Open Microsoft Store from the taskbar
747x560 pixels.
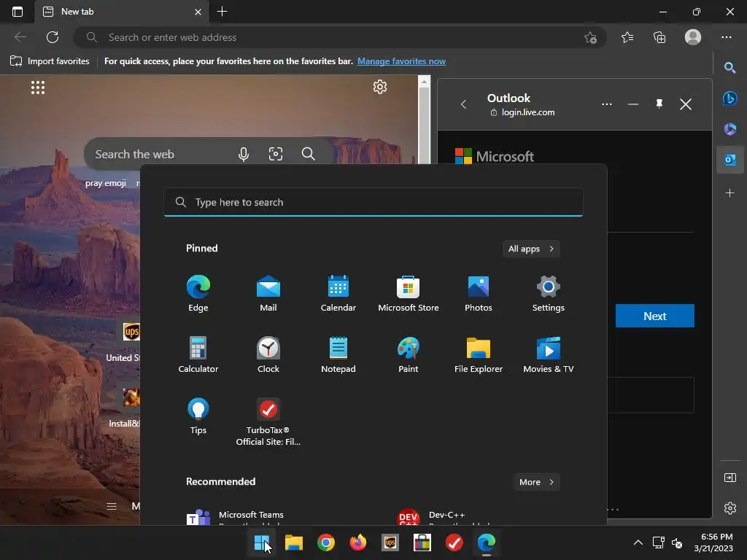[422, 542]
